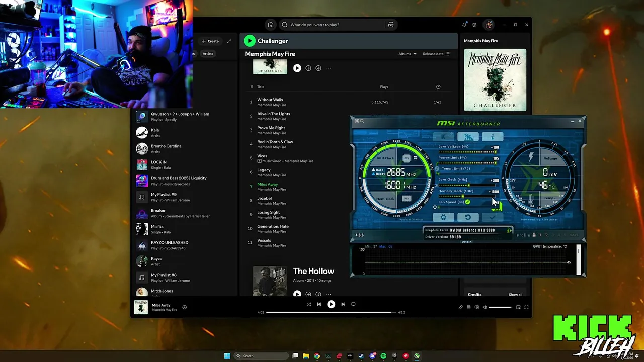Click Create button in Spotify library

point(210,41)
